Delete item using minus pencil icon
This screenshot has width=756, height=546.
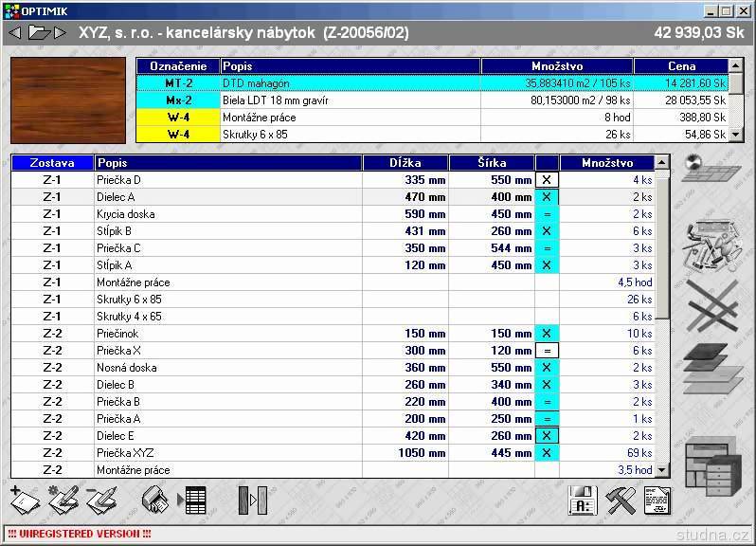click(x=101, y=500)
